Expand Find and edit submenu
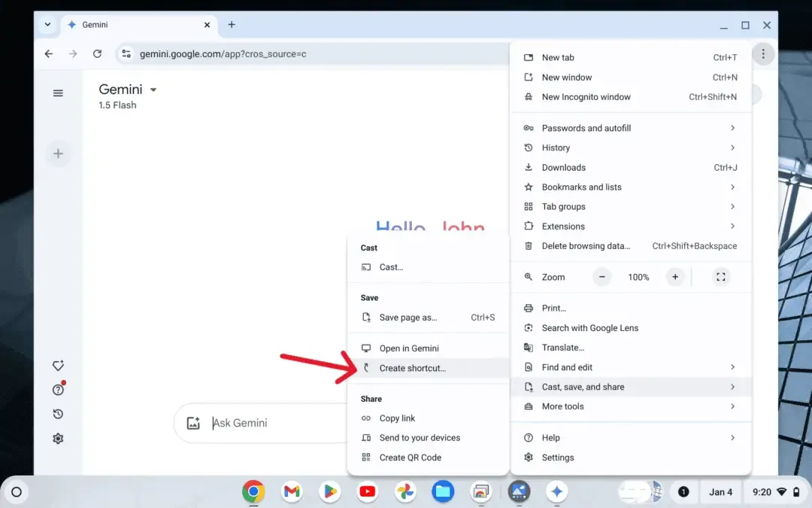The height and width of the screenshot is (508, 812). (631, 367)
